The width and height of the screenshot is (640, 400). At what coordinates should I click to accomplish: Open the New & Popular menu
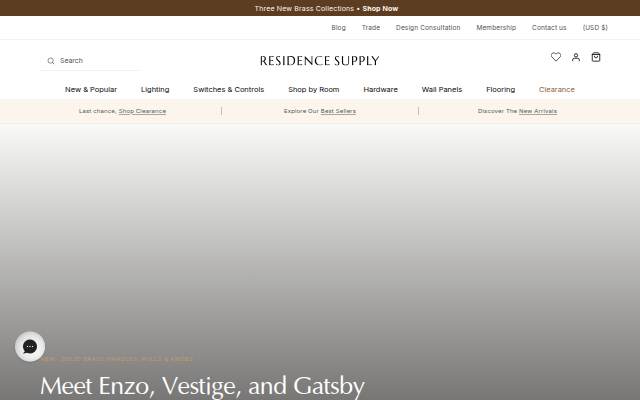[91, 89]
